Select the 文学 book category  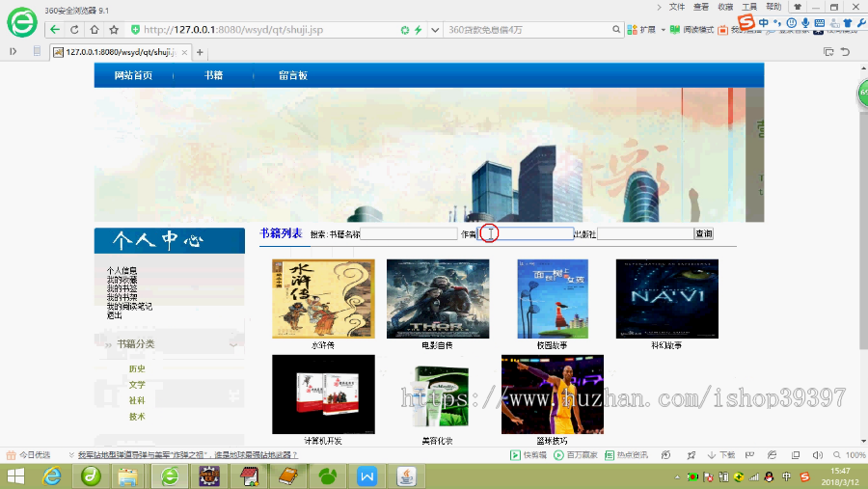pos(137,384)
